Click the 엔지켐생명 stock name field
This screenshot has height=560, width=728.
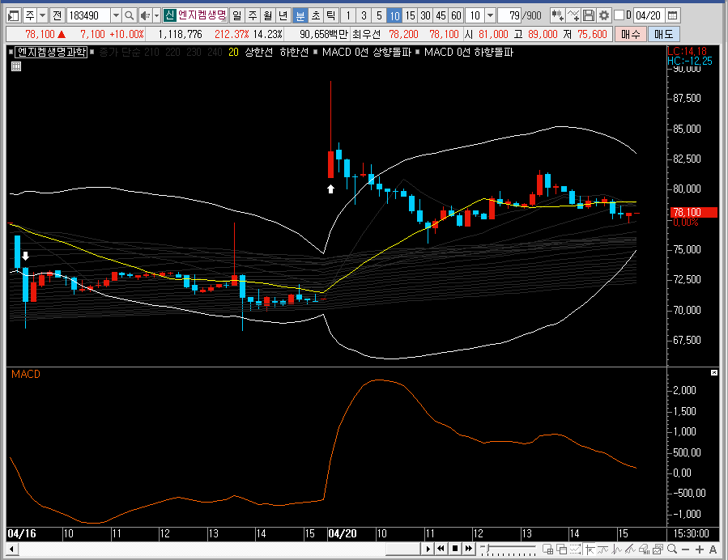[202, 15]
